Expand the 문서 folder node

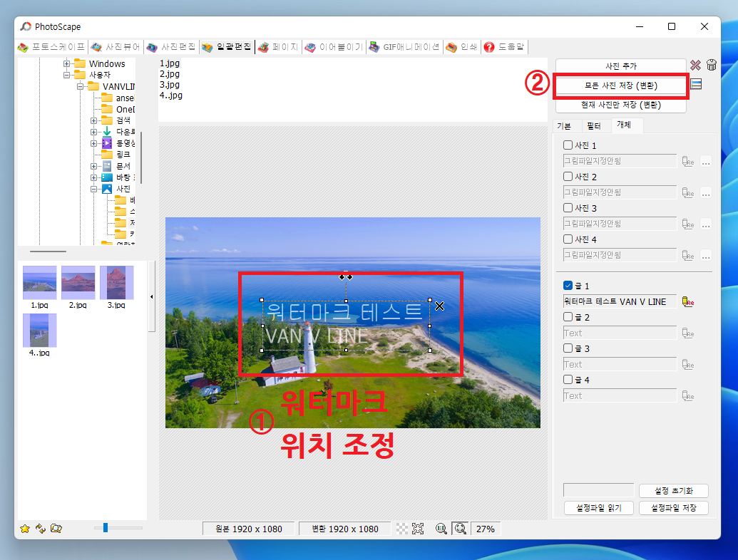tap(93, 166)
